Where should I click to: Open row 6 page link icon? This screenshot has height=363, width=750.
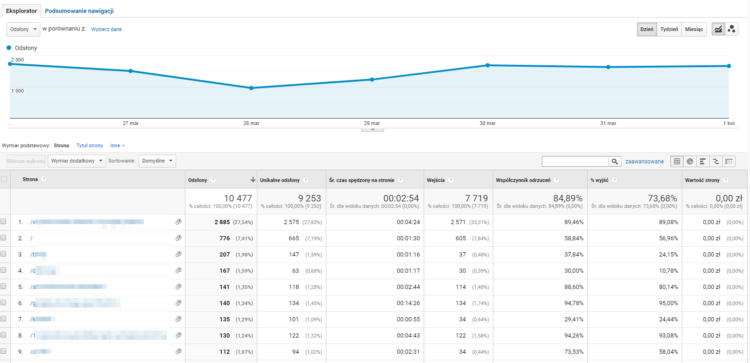tap(178, 302)
